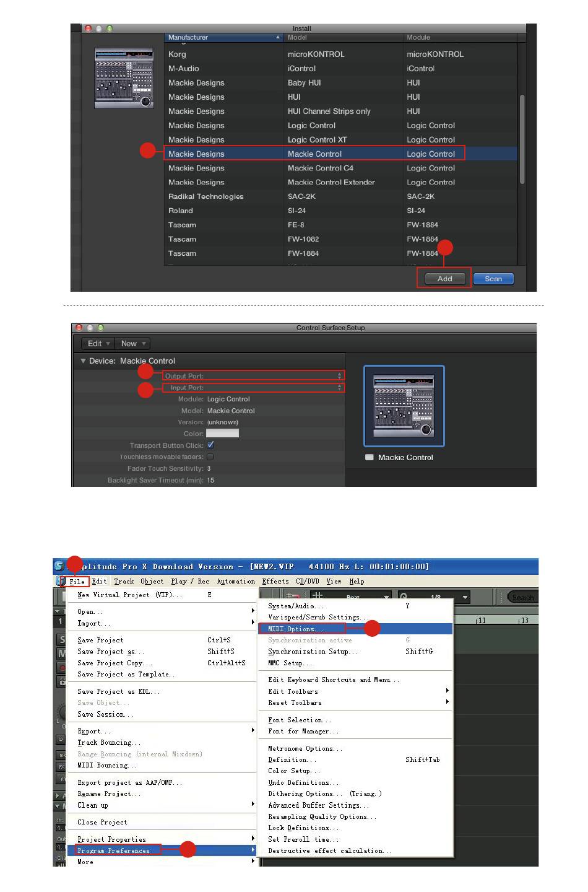Select the Roland SI-24 row

(x=340, y=211)
